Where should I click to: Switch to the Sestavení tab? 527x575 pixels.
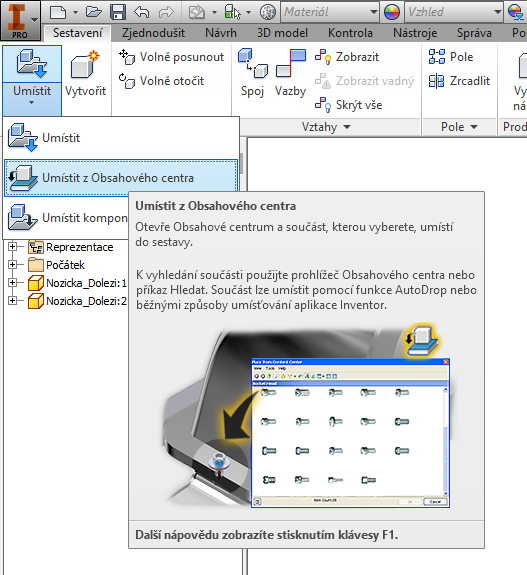point(77,33)
